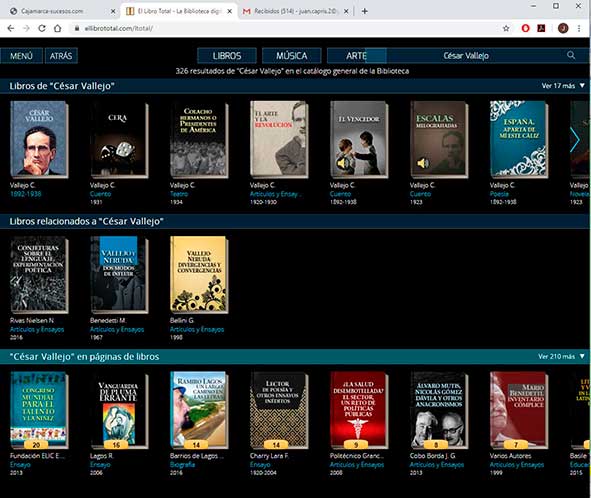Screen dimensions: 591x498
Task: Reload the page
Action: tap(42, 28)
